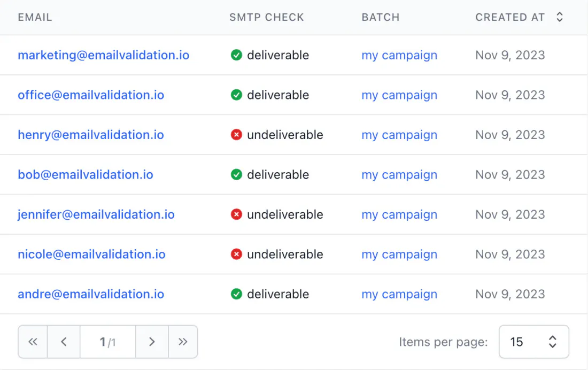The image size is (588, 370).
Task: Open marketing@emailvalidation.io email link
Action: pos(104,55)
